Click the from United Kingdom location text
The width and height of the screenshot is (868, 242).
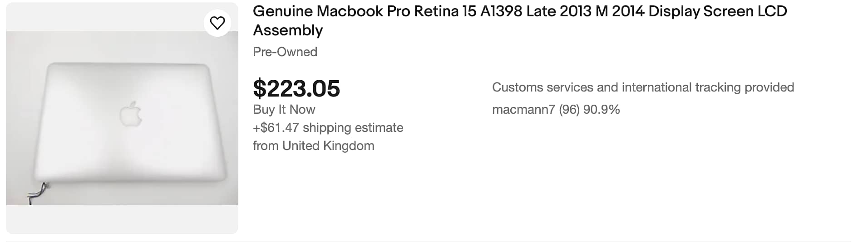[x=313, y=145]
